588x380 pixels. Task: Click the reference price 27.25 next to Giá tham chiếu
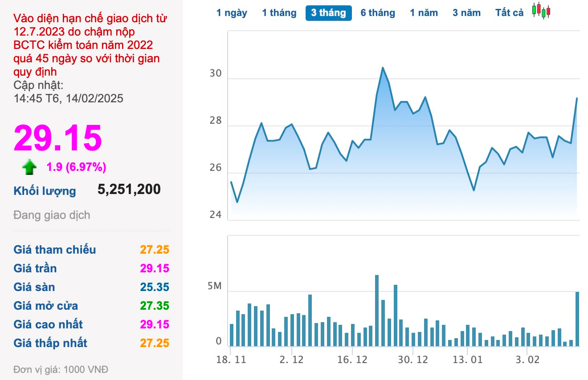tap(155, 250)
